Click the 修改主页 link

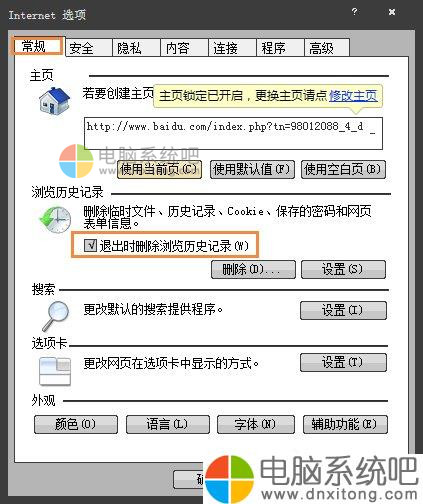pyautogui.click(x=353, y=96)
